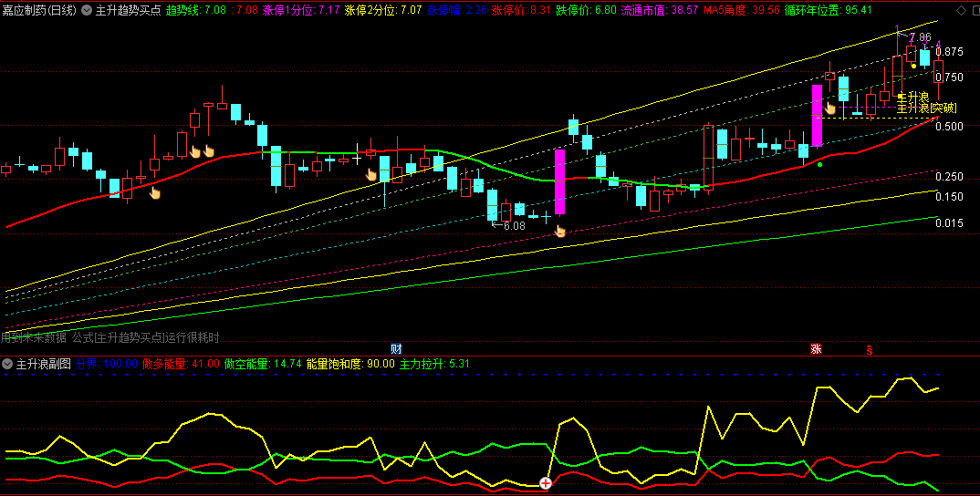
Task: Click the red 做多能量: 41.00 readout
Action: tap(181, 364)
